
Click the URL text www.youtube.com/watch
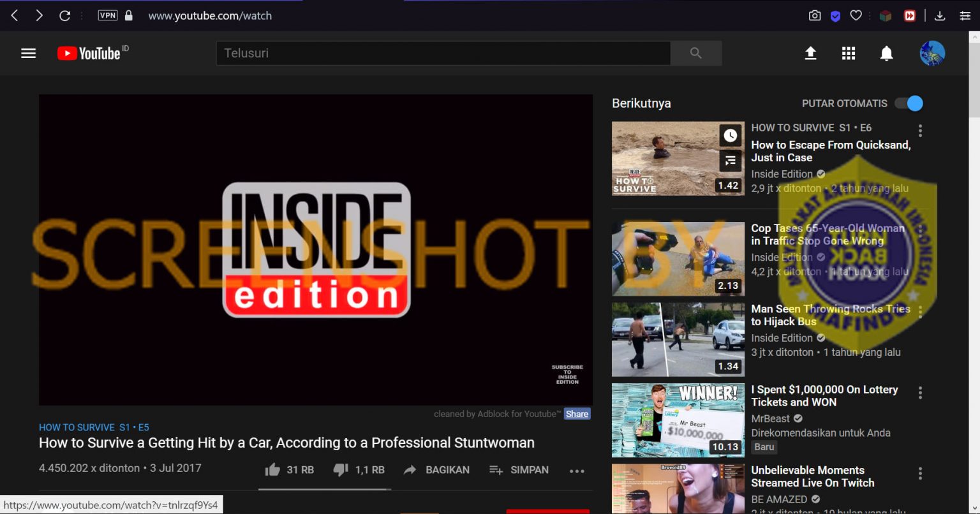click(x=210, y=16)
